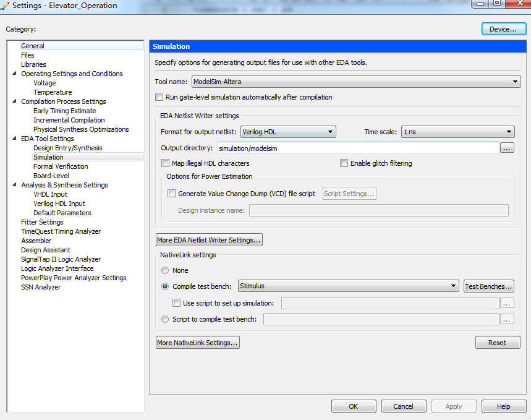
Task: Select Board-Level item
Action: (51, 176)
